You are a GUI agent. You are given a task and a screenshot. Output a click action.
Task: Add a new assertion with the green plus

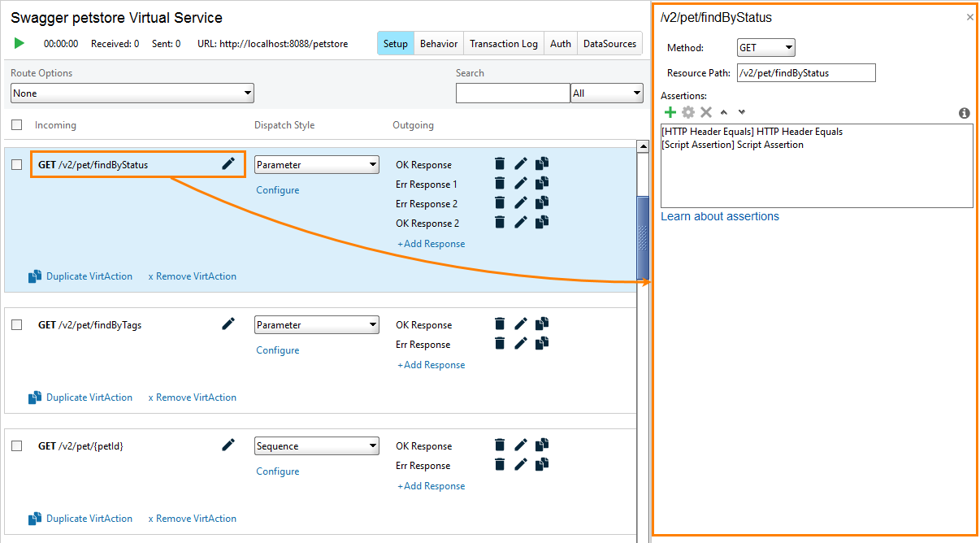[670, 111]
